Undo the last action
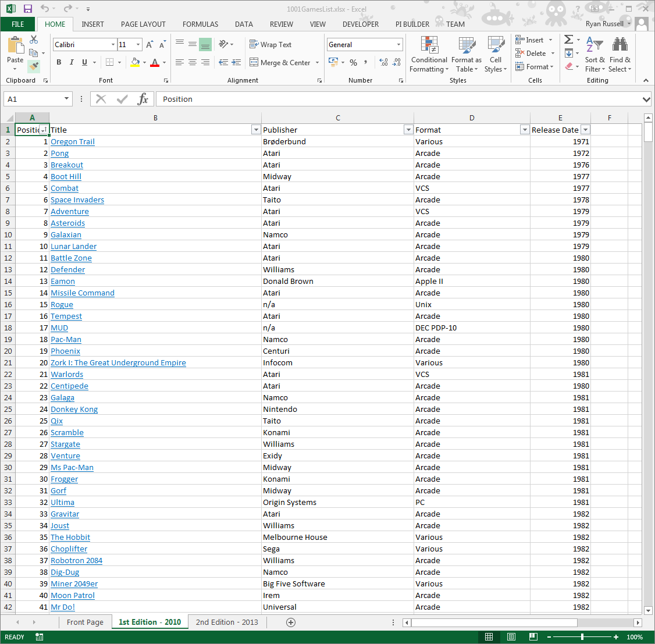 tap(45, 8)
